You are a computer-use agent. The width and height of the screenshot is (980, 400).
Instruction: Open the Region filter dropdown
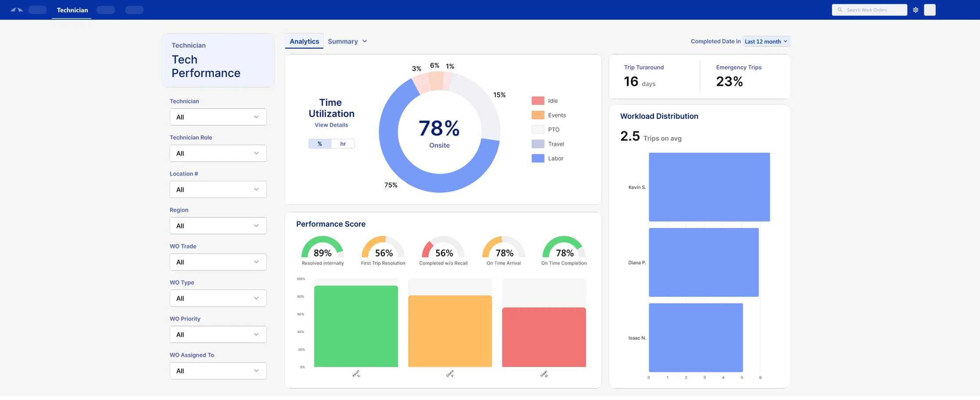218,226
